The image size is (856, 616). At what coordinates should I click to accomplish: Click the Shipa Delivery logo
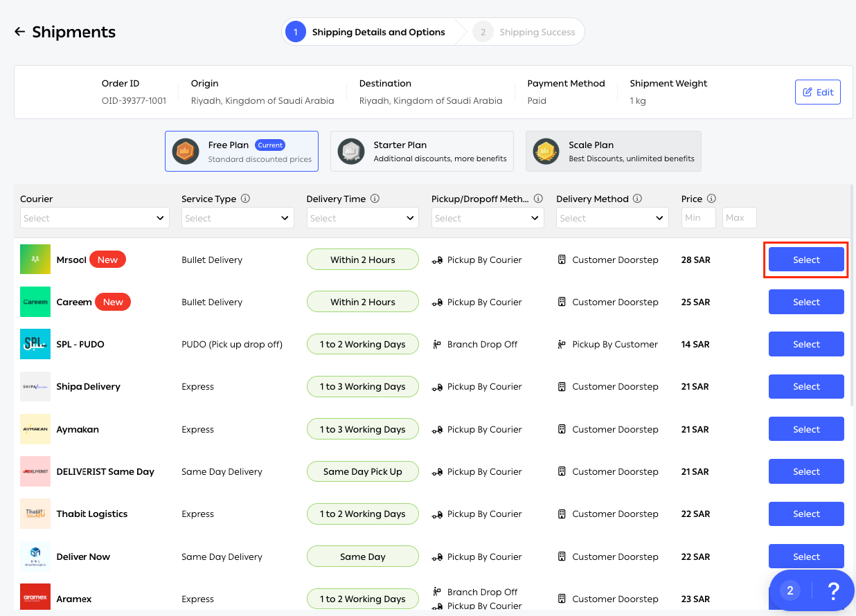point(35,386)
